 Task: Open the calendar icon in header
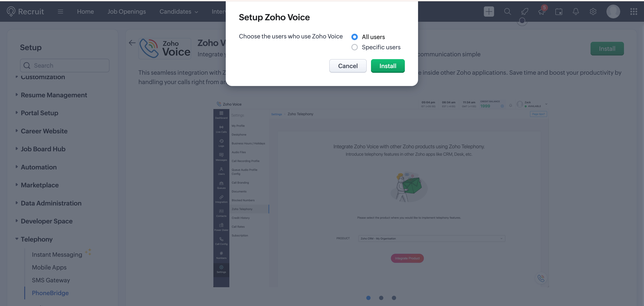(559, 12)
